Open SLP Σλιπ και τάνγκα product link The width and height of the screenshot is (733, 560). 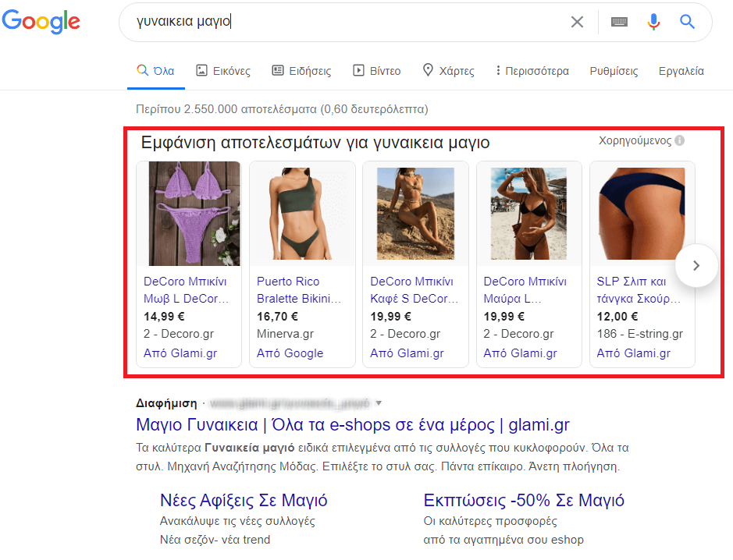coord(639,290)
